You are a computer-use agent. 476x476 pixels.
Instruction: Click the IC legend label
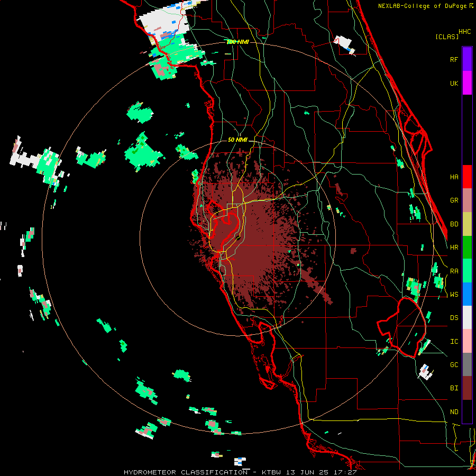tap(454, 342)
